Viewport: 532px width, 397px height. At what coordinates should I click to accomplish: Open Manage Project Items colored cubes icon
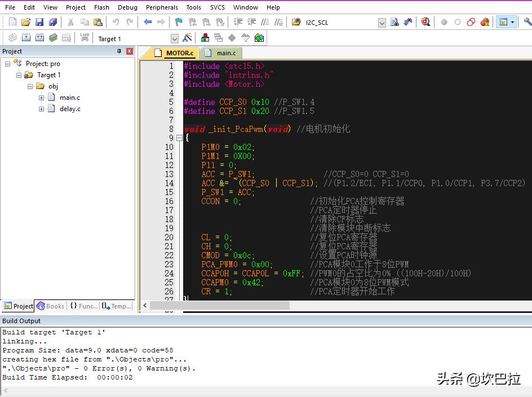pos(205,38)
